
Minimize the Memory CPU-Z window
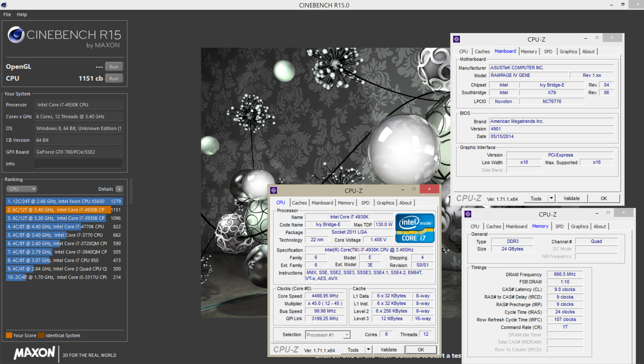point(597,213)
